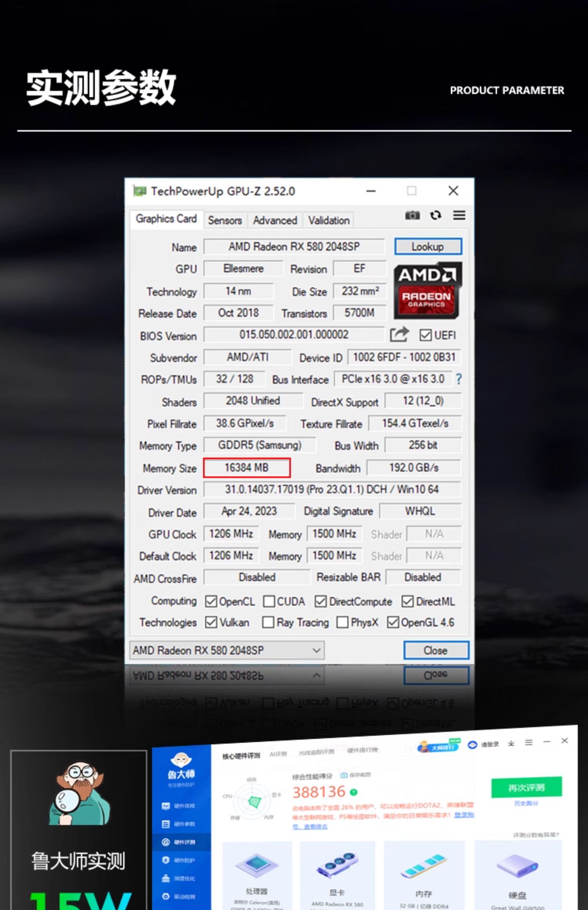This screenshot has width=588, height=910.
Task: Click the green icon beside score 388136
Action: click(354, 792)
